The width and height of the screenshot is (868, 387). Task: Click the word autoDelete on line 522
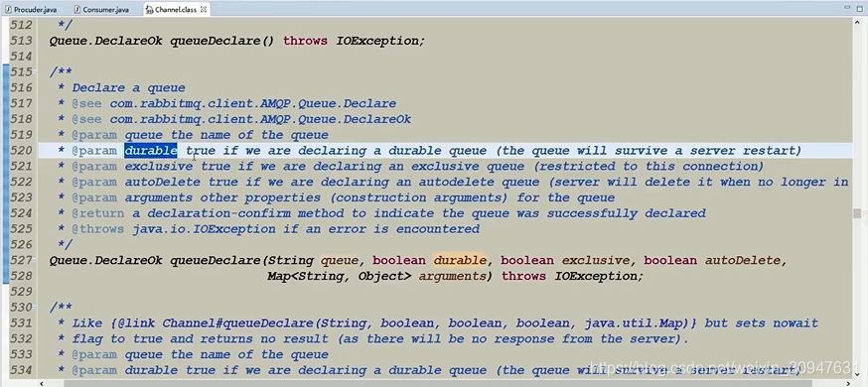162,182
